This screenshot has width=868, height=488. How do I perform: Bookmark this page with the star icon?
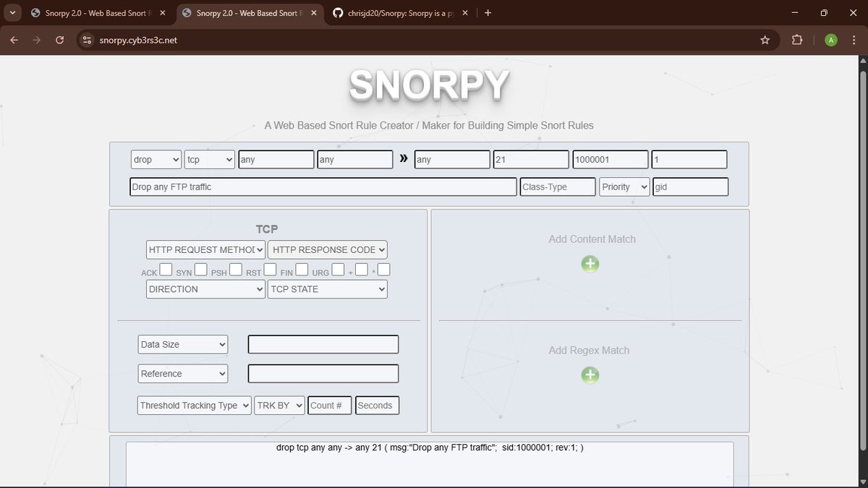click(765, 40)
